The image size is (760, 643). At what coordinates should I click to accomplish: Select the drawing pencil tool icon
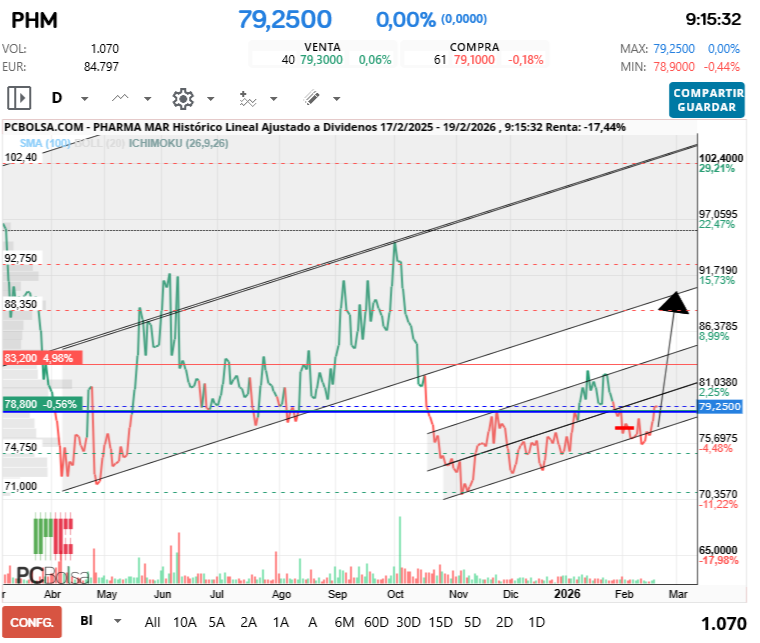[x=311, y=98]
